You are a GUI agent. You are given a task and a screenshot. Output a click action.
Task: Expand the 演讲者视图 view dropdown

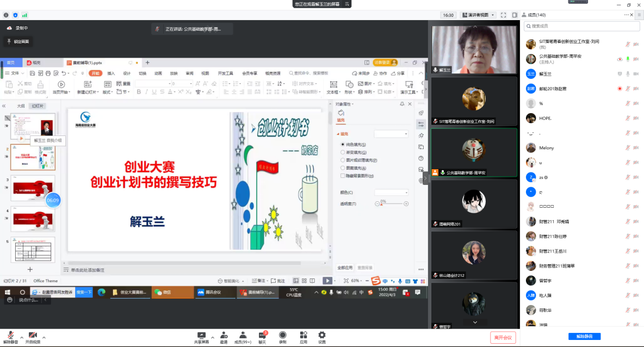pyautogui.click(x=478, y=15)
